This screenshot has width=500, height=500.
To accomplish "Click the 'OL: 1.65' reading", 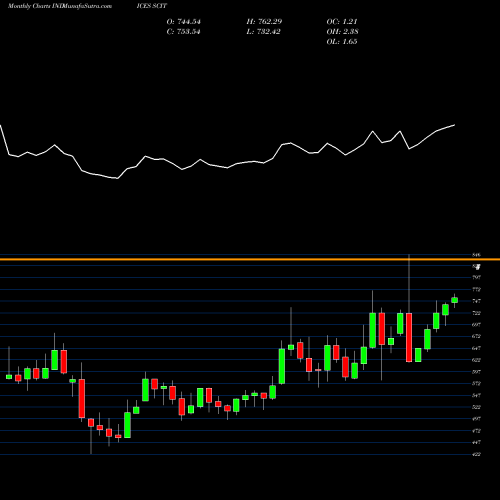I will pyautogui.click(x=342, y=42).
